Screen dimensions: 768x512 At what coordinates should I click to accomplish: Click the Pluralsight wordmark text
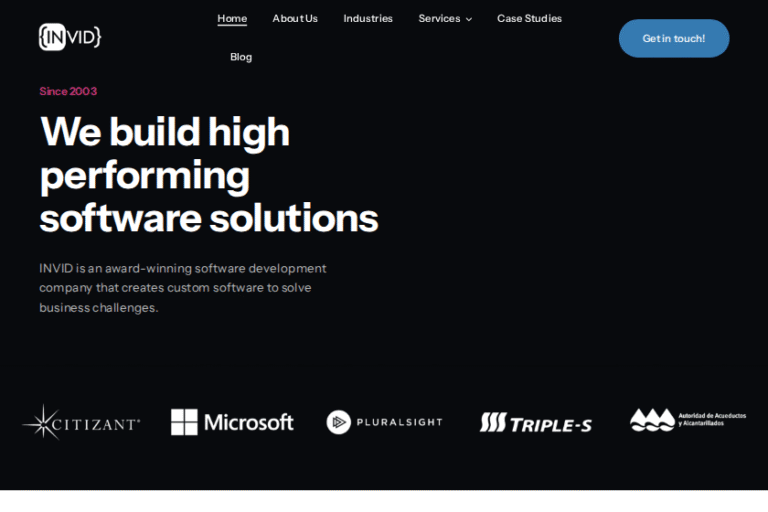399,422
